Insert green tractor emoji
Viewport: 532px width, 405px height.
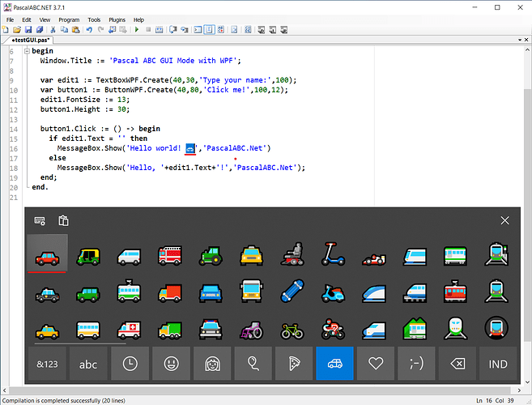pos(211,257)
